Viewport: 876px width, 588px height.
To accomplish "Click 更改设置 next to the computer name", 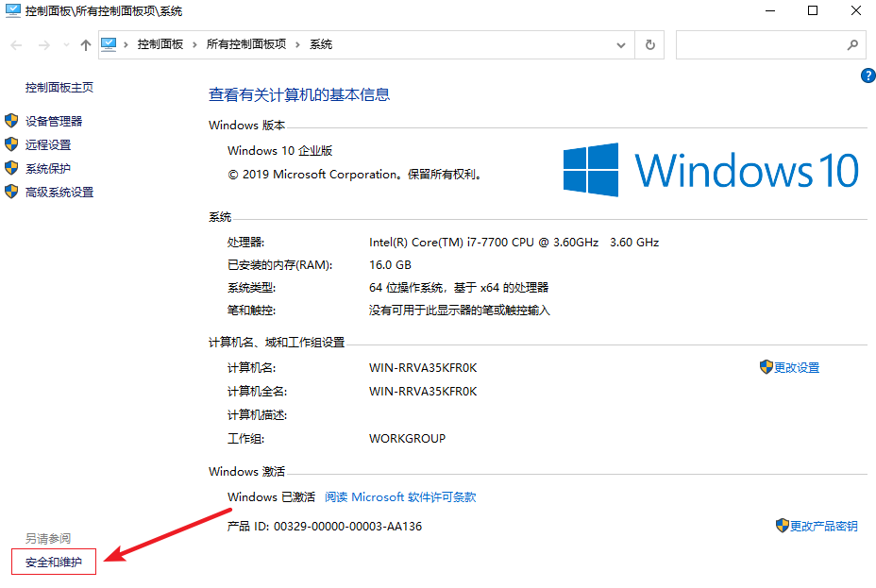I will [797, 367].
